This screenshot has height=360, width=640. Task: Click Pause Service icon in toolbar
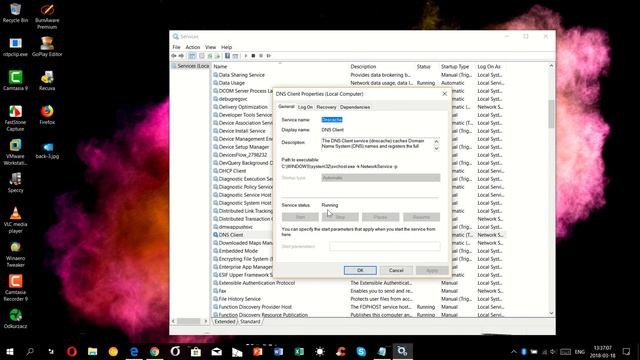click(x=261, y=56)
